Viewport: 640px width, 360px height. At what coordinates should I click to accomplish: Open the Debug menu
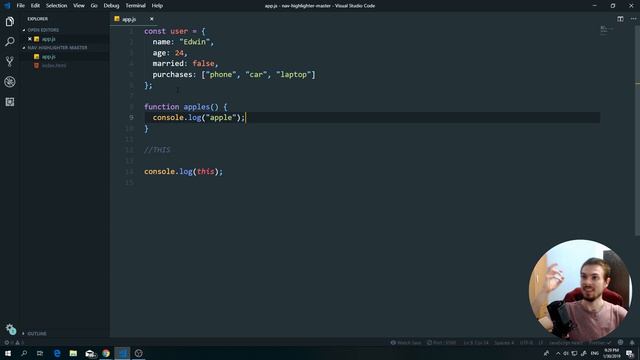[x=111, y=6]
